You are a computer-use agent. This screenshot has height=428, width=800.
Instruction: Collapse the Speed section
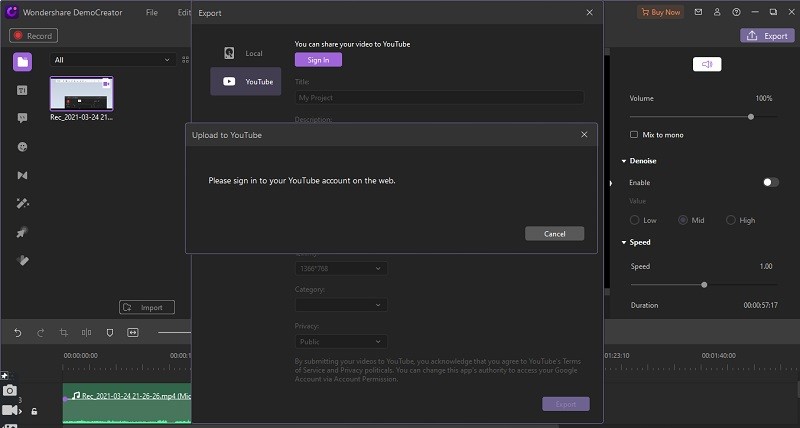624,243
